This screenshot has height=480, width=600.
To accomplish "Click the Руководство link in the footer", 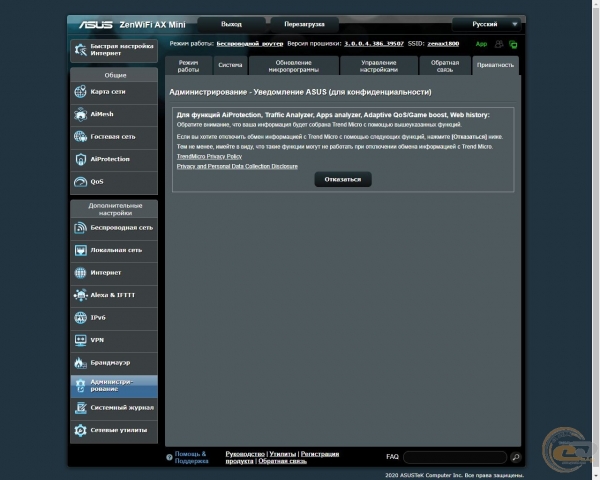I will (x=245, y=454).
